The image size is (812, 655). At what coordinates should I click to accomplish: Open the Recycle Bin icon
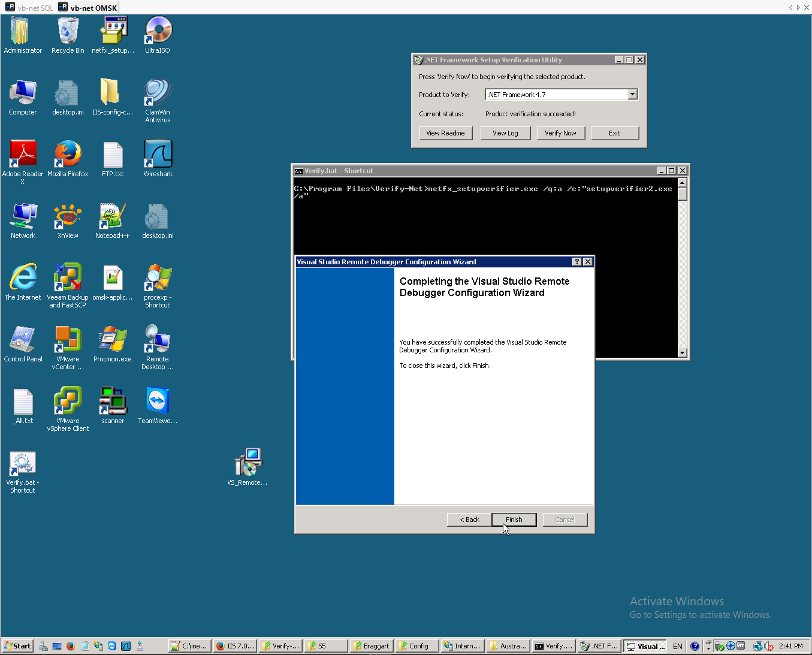[x=68, y=35]
